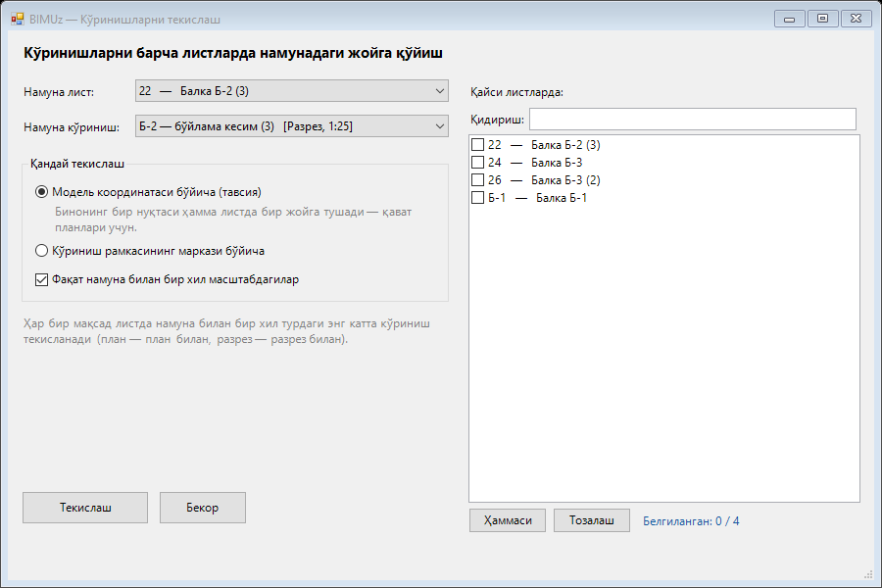The height and width of the screenshot is (588, 882).
Task: Mark the Б-1 — Балка Б-1 checkbox
Action: point(477,198)
